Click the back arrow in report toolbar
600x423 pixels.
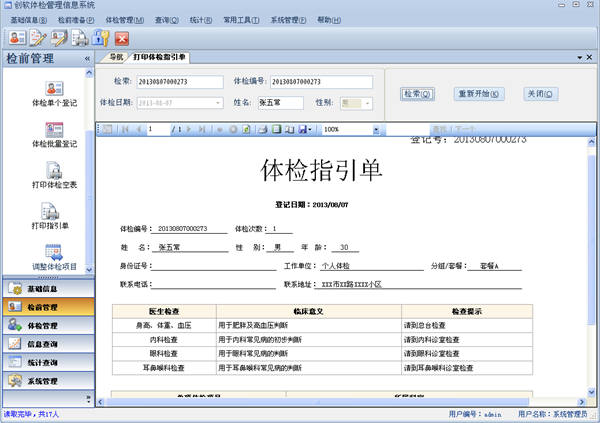coord(220,129)
